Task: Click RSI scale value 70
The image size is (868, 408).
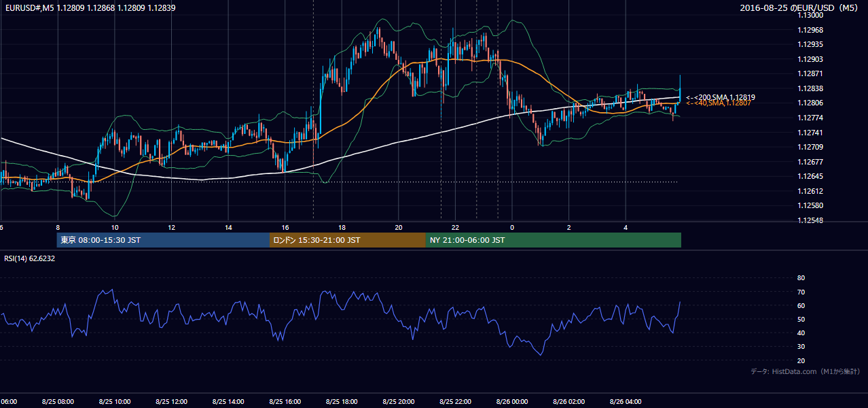Action: 801,292
